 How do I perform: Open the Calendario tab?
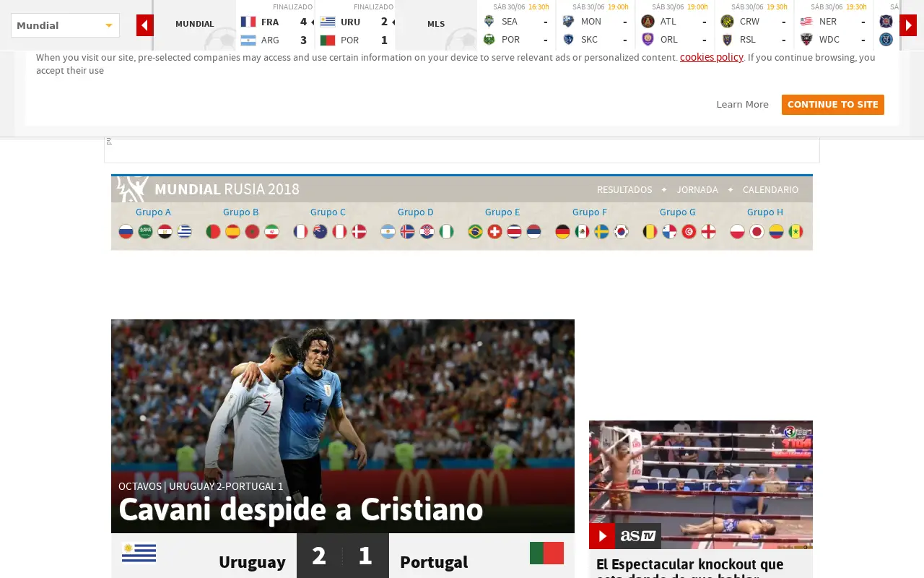(771, 190)
